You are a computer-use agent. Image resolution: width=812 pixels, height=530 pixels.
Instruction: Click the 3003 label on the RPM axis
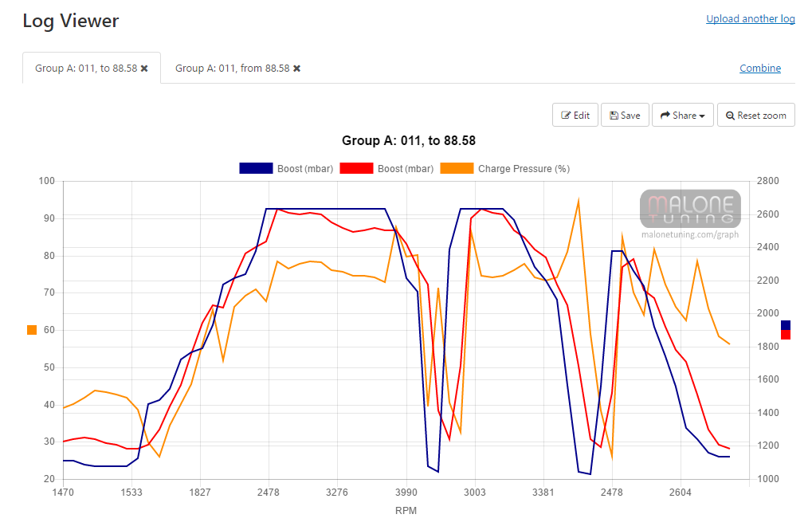coord(474,493)
